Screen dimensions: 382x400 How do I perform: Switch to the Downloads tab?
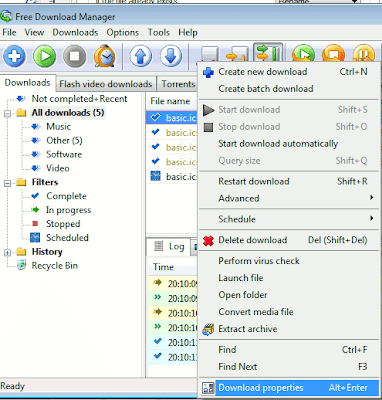tap(27, 83)
